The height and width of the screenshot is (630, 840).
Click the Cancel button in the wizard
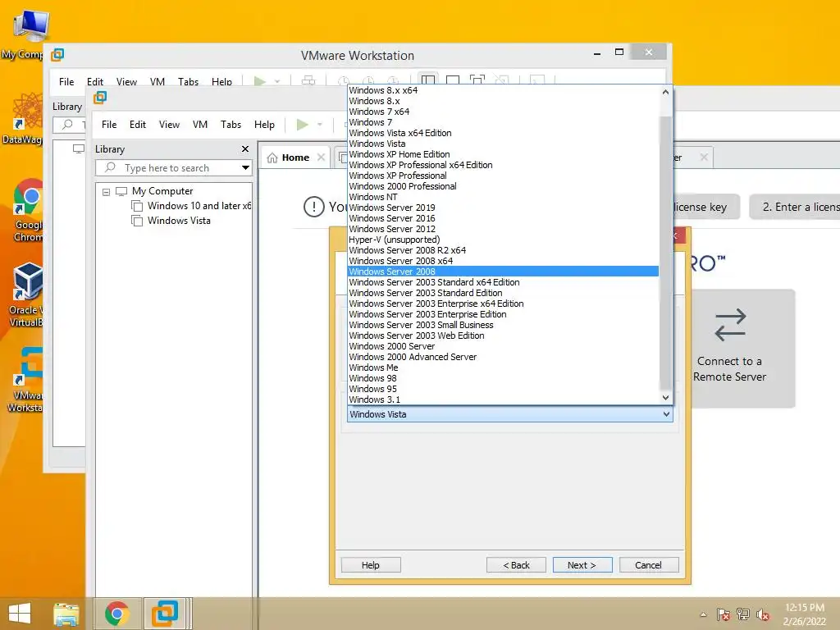pos(649,565)
